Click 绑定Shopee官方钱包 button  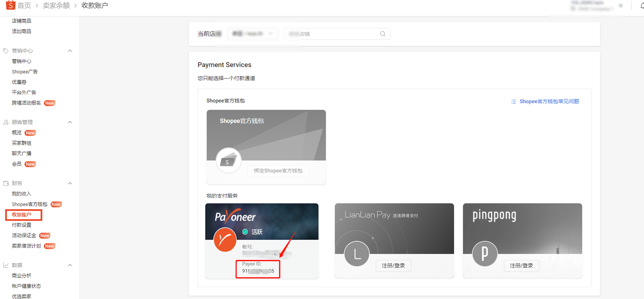(x=278, y=171)
